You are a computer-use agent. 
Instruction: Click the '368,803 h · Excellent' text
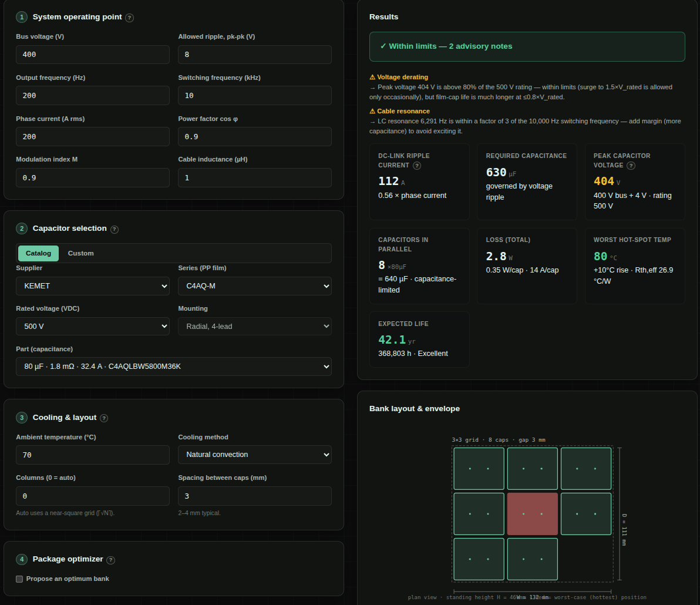tap(413, 354)
